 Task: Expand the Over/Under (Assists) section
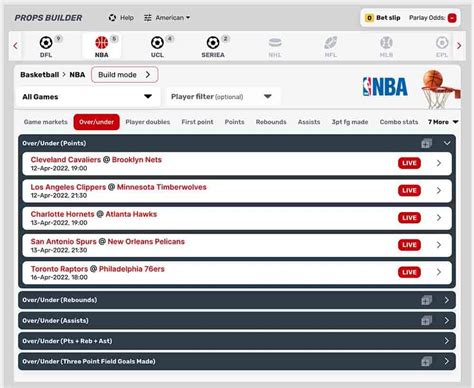[x=447, y=321]
